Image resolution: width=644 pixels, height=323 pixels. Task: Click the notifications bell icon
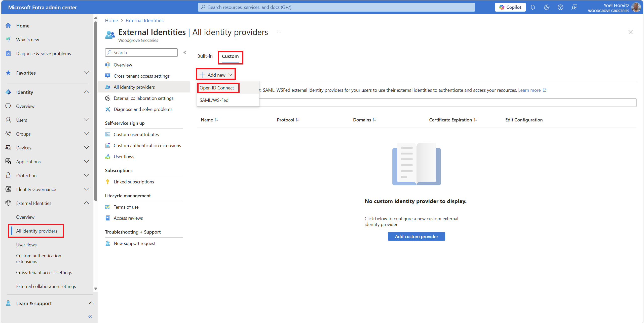point(533,7)
